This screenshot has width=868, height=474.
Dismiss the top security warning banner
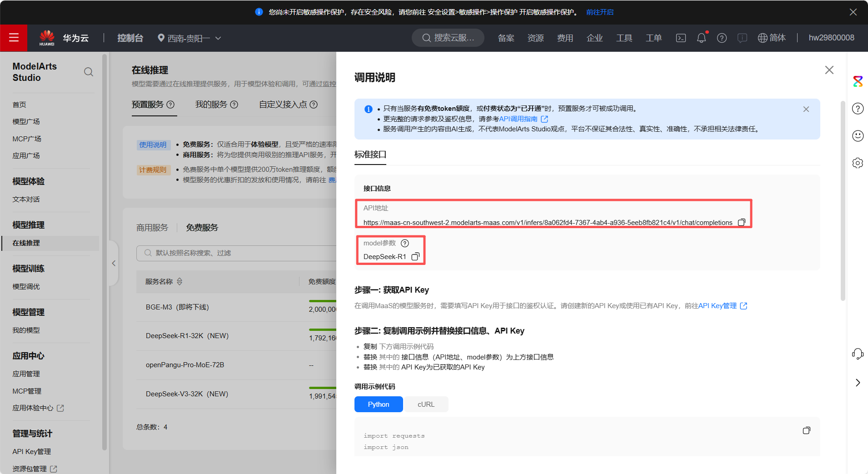pos(853,12)
